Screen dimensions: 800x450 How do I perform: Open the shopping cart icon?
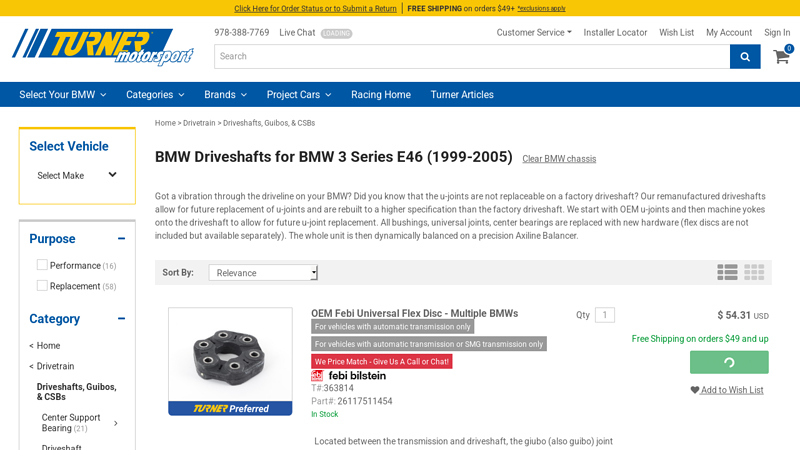782,55
